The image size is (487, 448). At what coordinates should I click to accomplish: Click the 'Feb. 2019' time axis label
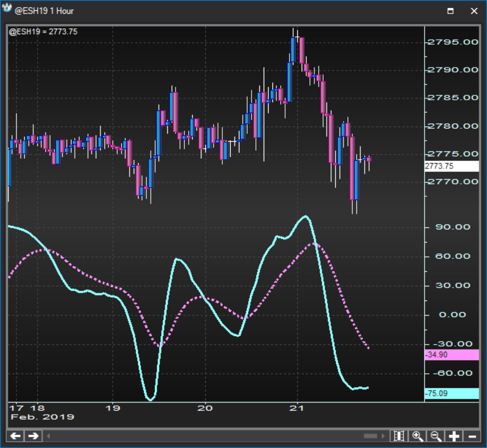[x=42, y=417]
